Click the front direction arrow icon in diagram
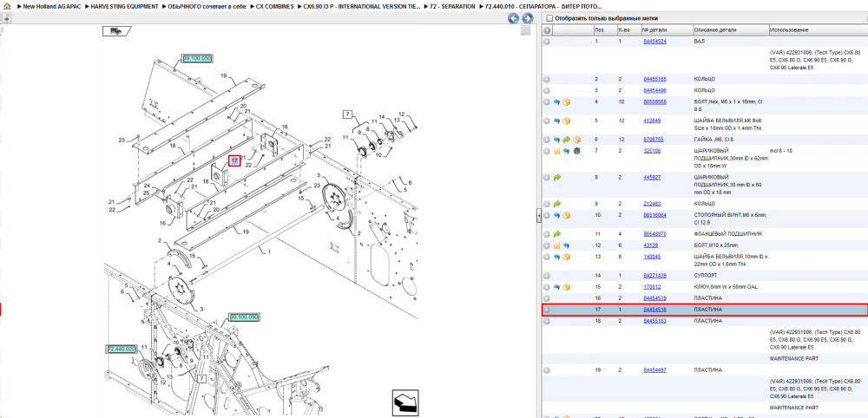868x418 pixels. click(x=404, y=403)
